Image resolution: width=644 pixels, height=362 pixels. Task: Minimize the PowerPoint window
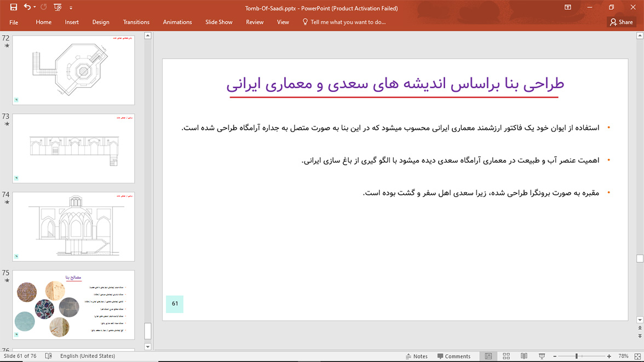tap(590, 8)
